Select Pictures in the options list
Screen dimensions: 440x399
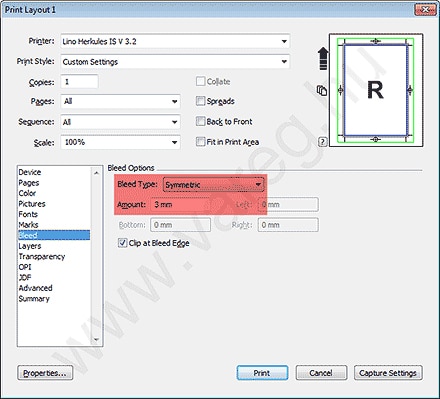pos(54,204)
